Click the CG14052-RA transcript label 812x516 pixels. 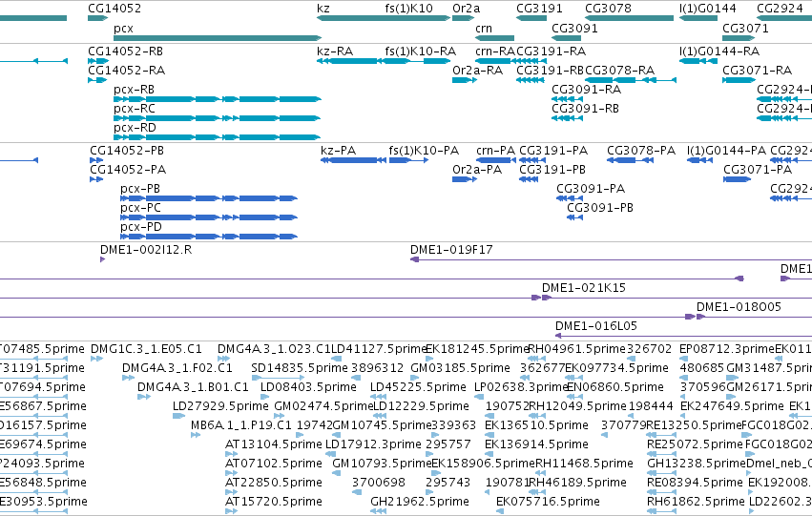125,71
